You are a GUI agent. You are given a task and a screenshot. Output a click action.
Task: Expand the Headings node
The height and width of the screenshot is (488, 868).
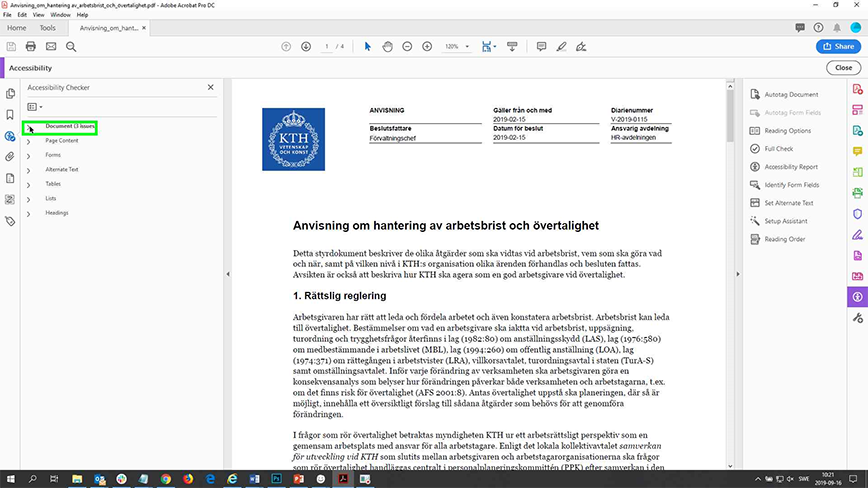[29, 214]
